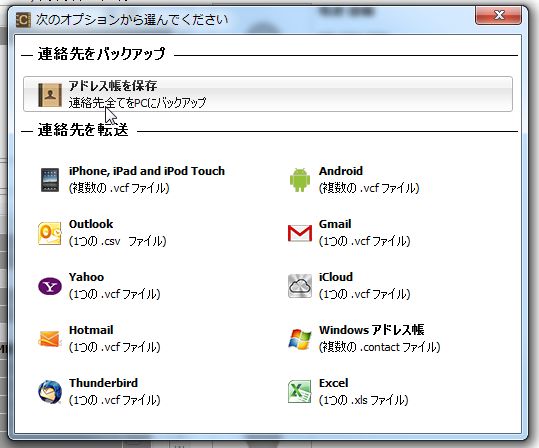The height and width of the screenshot is (448, 539).
Task: Click the green Android robot icon
Action: (300, 179)
